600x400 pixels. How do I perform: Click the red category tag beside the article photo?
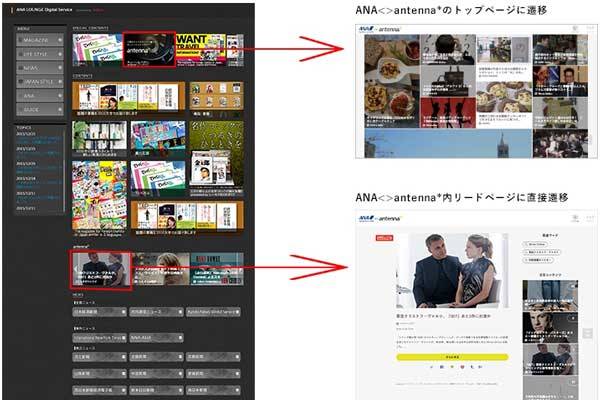tap(384, 238)
